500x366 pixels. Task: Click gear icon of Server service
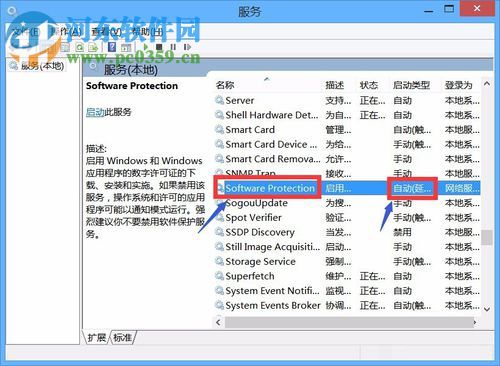coord(219,100)
